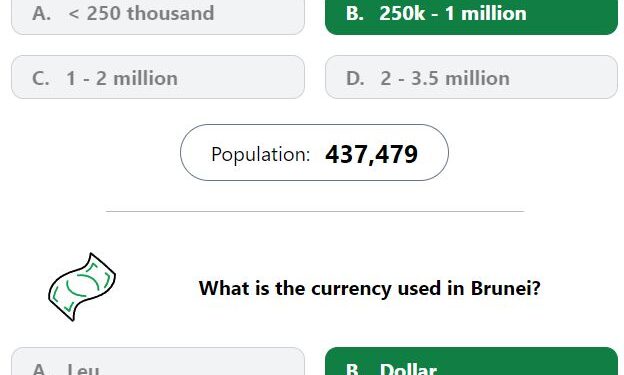Click the 'C.' letter before '1 - 2 million'

point(41,78)
